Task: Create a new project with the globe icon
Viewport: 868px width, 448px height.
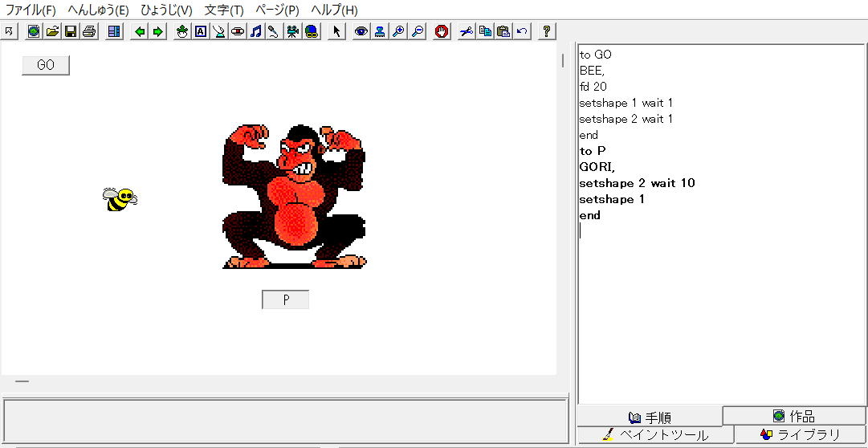Action: pos(34,31)
